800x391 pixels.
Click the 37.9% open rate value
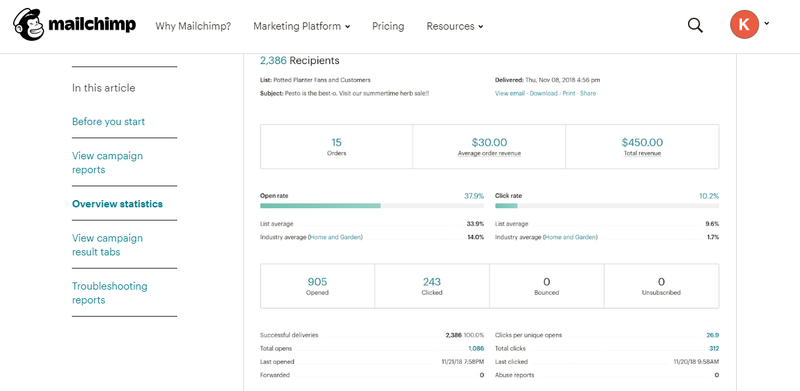[x=474, y=196]
